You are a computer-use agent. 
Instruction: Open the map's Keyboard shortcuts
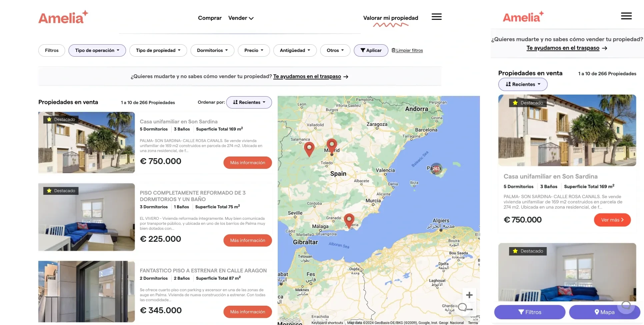(x=327, y=323)
